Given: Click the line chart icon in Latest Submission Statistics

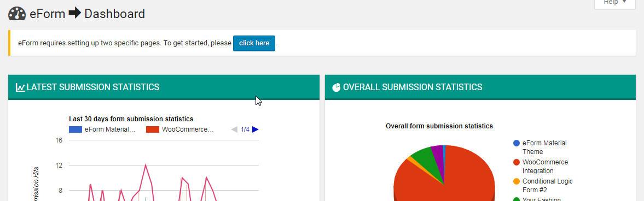Looking at the screenshot, I should point(20,87).
